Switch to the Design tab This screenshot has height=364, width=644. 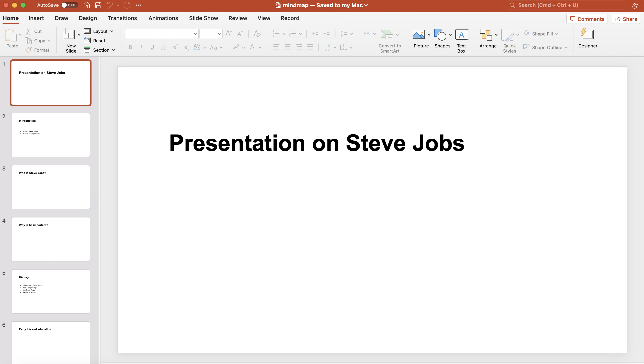click(x=88, y=18)
